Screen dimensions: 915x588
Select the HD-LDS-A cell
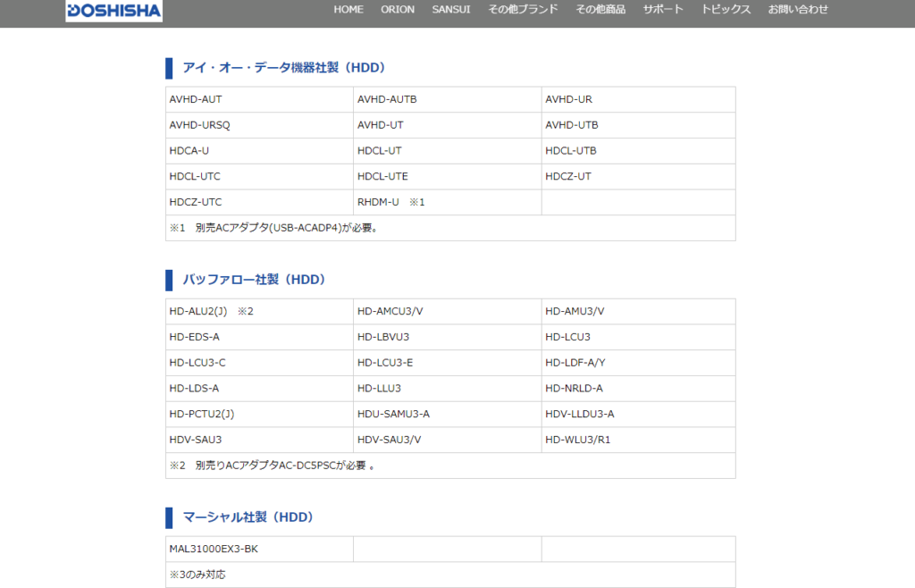tap(259, 389)
